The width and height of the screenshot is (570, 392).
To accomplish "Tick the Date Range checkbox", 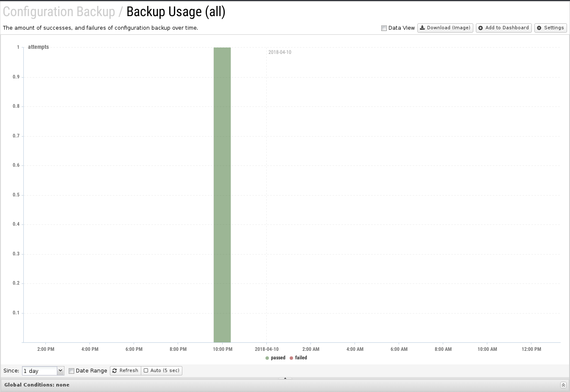I will tap(71, 371).
